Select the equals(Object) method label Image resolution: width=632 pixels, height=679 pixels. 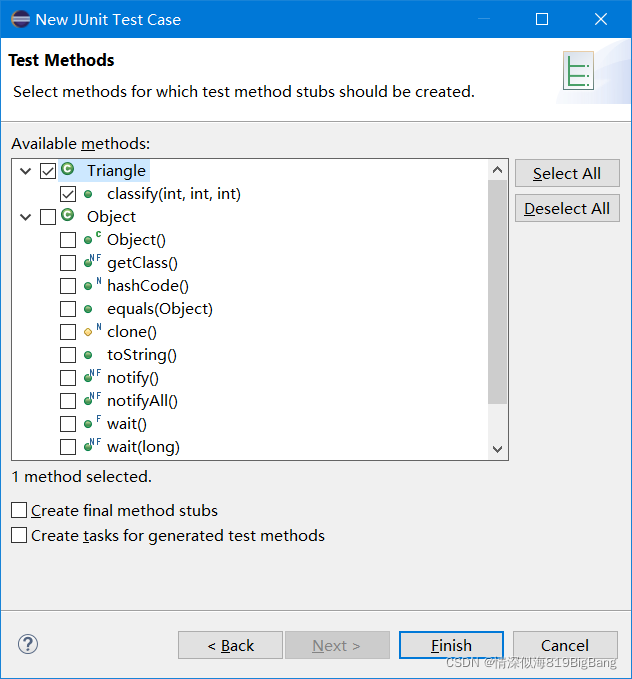point(160,309)
